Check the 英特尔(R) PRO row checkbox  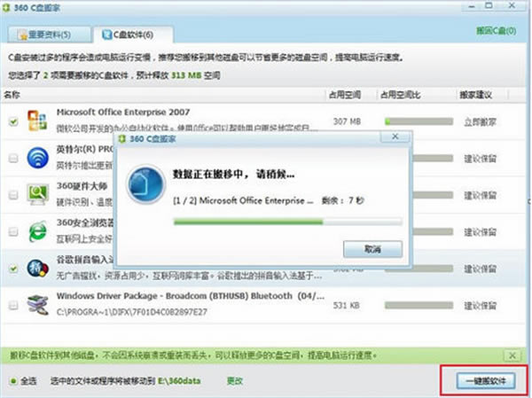click(x=13, y=158)
